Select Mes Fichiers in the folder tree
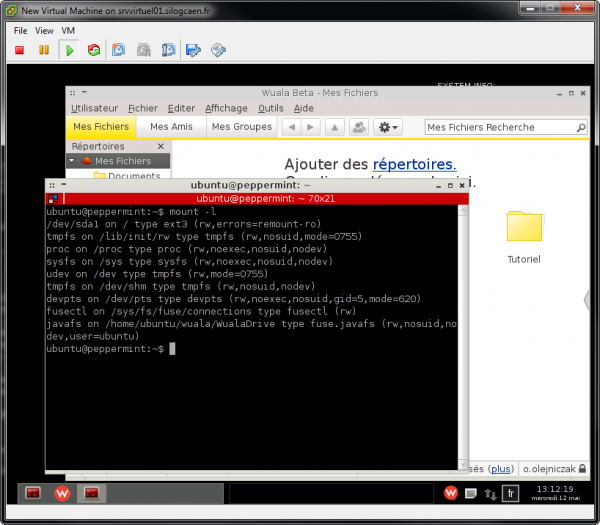Screen dimensions: 600x525 click(x=123, y=161)
